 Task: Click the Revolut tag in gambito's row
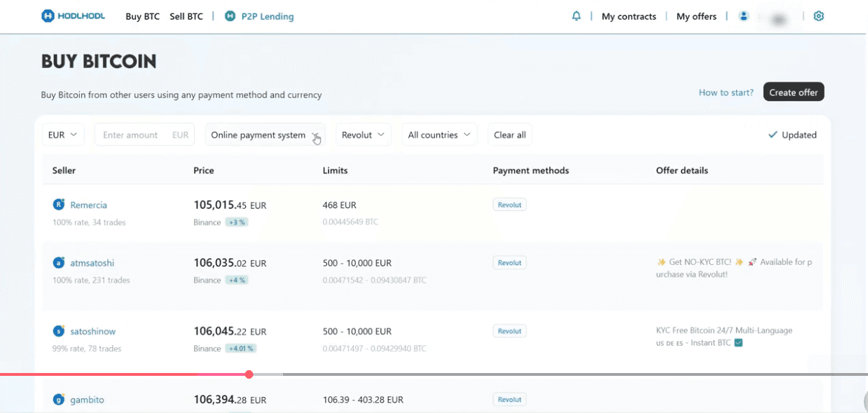509,400
